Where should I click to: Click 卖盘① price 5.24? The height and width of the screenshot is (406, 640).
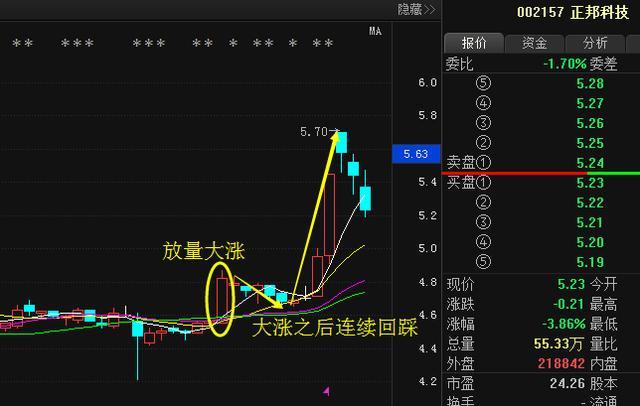pos(589,163)
